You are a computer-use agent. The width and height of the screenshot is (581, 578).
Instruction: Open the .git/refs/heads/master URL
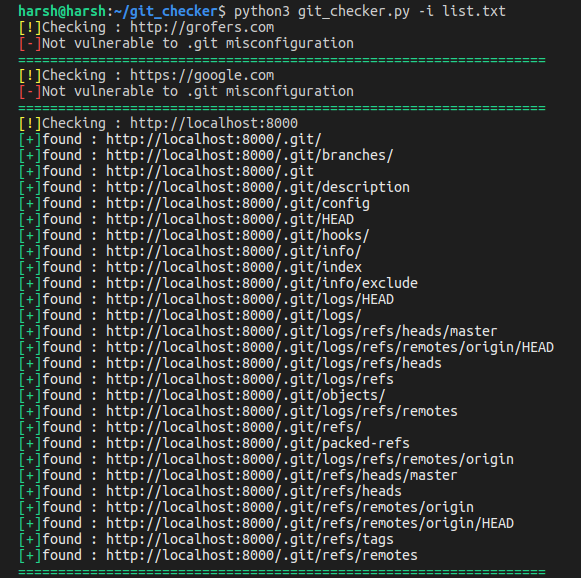tap(282, 475)
